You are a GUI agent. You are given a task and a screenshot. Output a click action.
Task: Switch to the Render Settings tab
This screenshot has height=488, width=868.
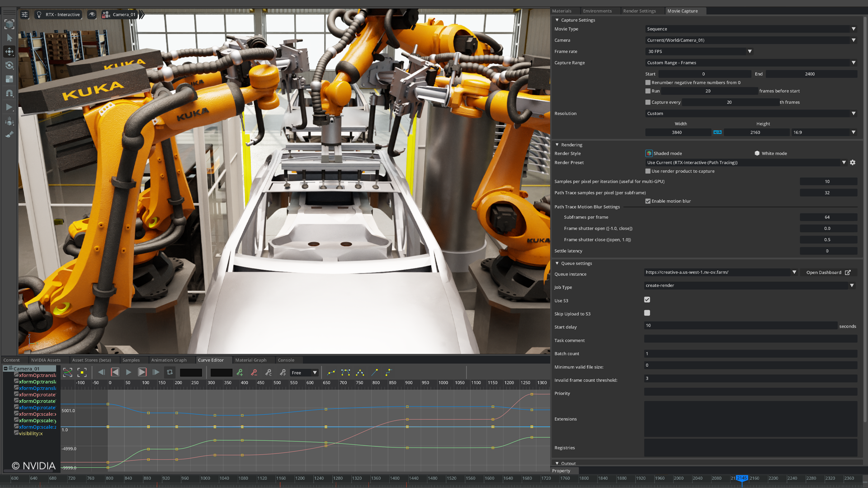tap(639, 11)
